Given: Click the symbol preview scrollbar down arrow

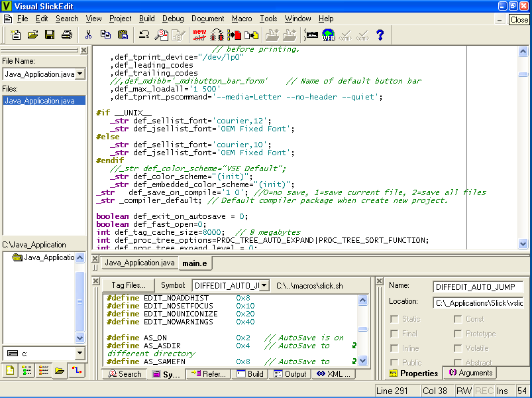Looking at the screenshot, I should point(362,360).
